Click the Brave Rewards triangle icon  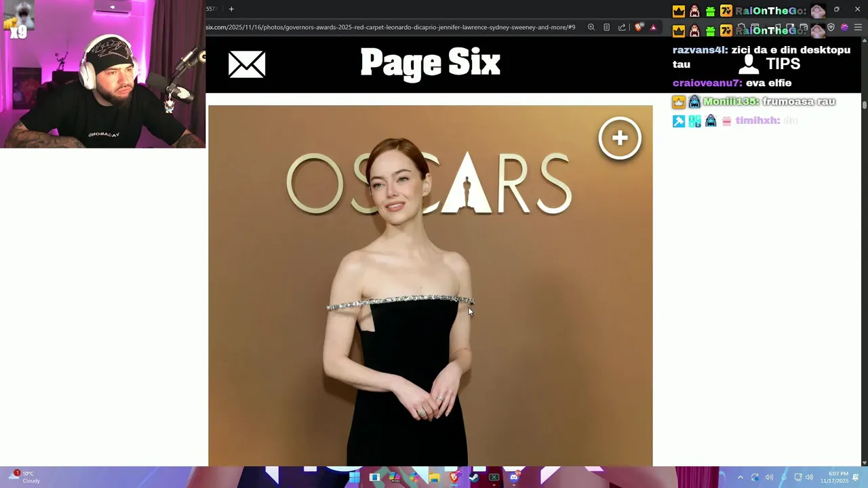pos(653,28)
